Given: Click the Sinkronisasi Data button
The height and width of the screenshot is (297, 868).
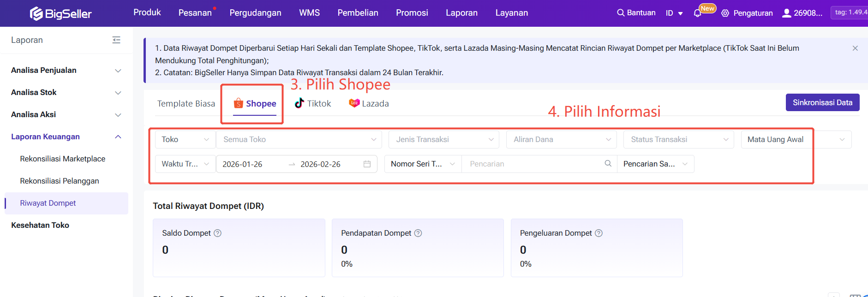Looking at the screenshot, I should click(x=822, y=102).
